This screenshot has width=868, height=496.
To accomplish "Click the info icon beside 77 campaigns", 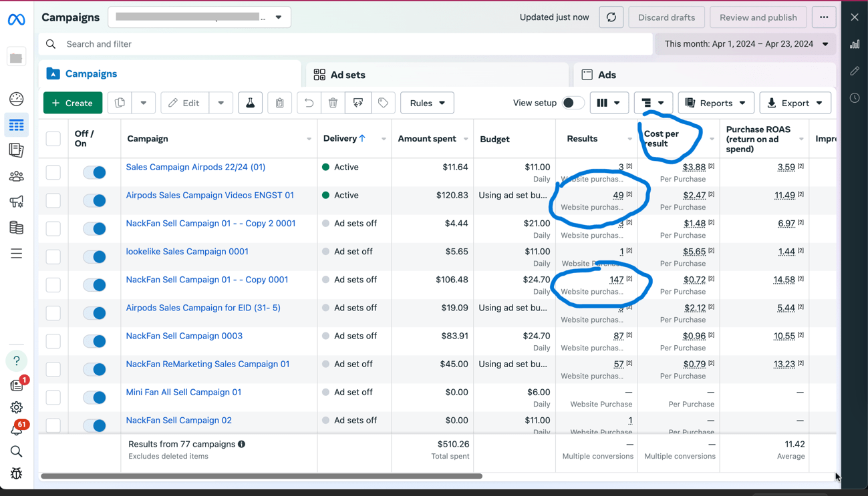I will (242, 444).
